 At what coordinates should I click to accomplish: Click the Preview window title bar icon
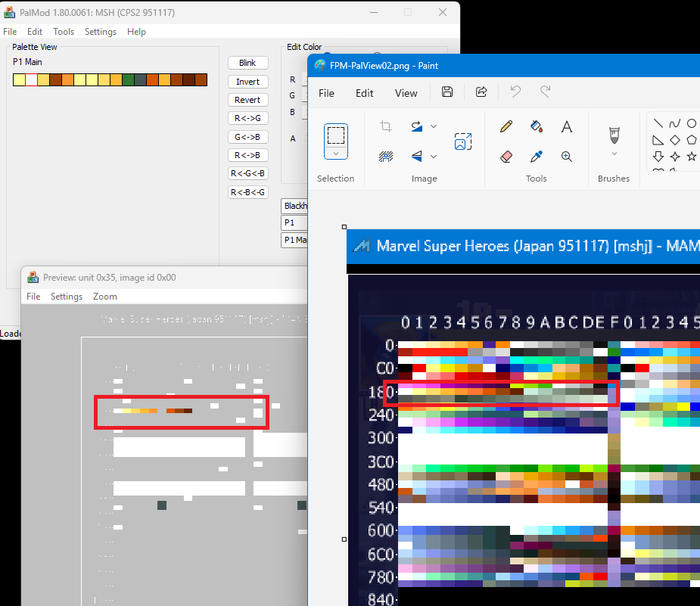[x=33, y=278]
